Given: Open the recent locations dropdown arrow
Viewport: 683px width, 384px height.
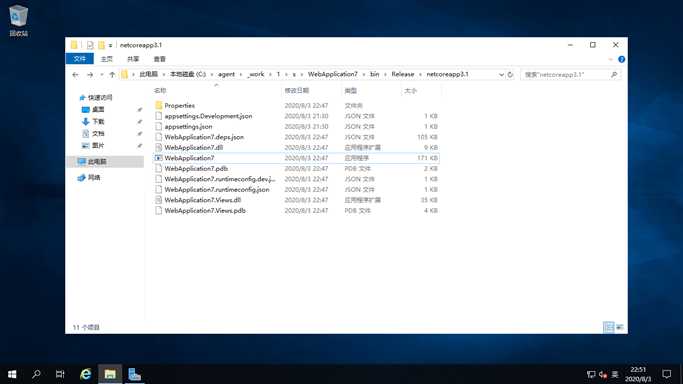Looking at the screenshot, I should [x=101, y=74].
